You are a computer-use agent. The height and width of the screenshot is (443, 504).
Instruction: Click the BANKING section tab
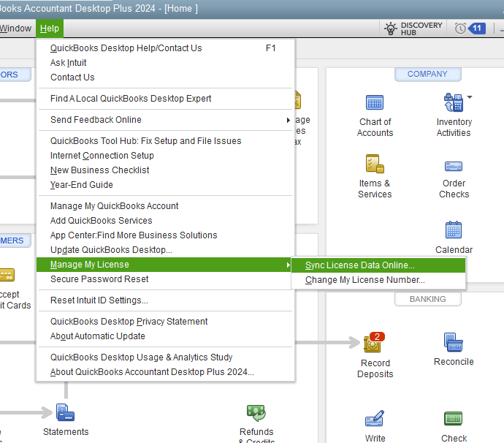(427, 299)
